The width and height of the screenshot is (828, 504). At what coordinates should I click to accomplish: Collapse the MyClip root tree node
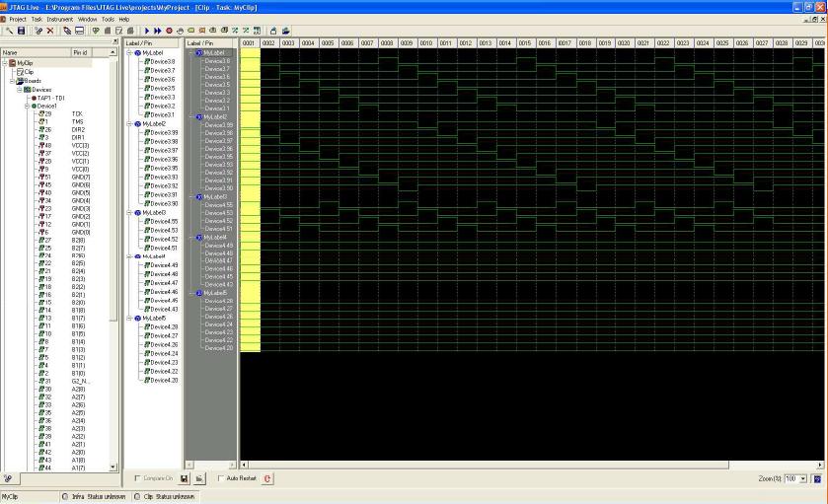click(x=5, y=63)
